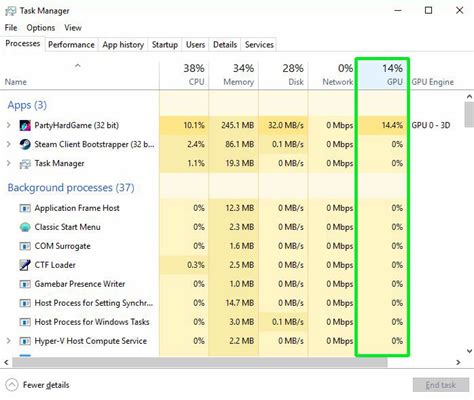Click the horizontal scrollbar thumb
The image size is (474, 400).
click(x=200, y=362)
